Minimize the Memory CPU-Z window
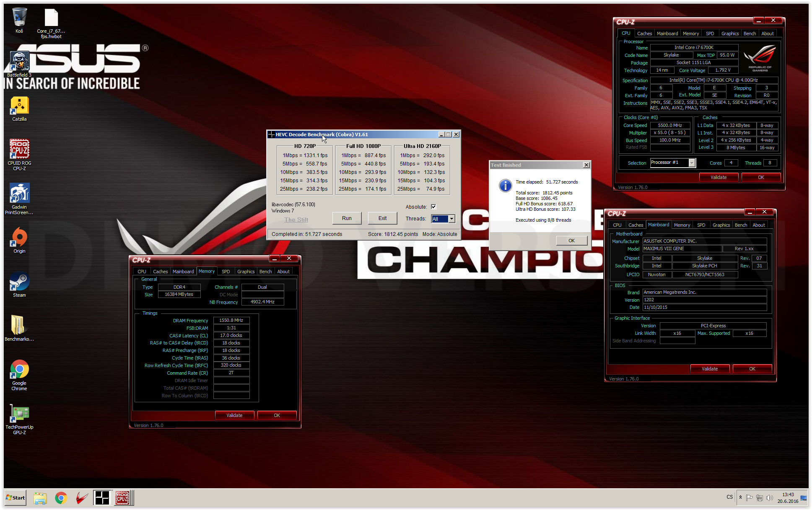The height and width of the screenshot is (510, 812). click(275, 258)
